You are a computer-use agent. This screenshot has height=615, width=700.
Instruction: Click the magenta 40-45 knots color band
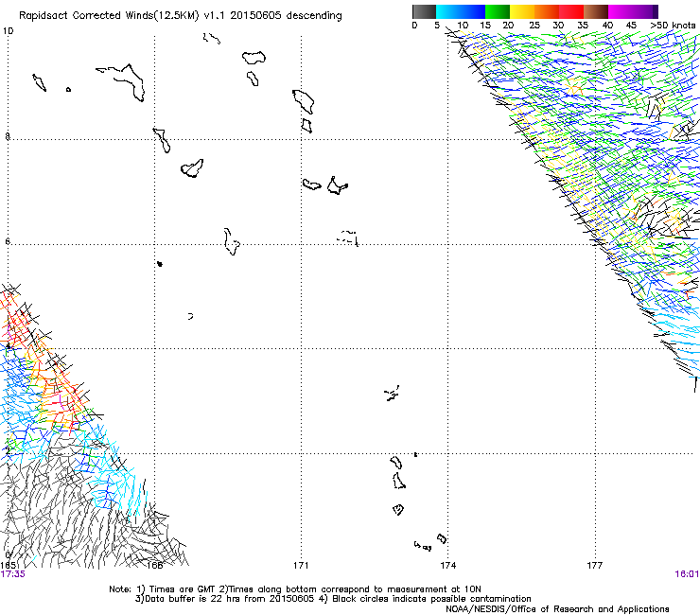pyautogui.click(x=621, y=11)
